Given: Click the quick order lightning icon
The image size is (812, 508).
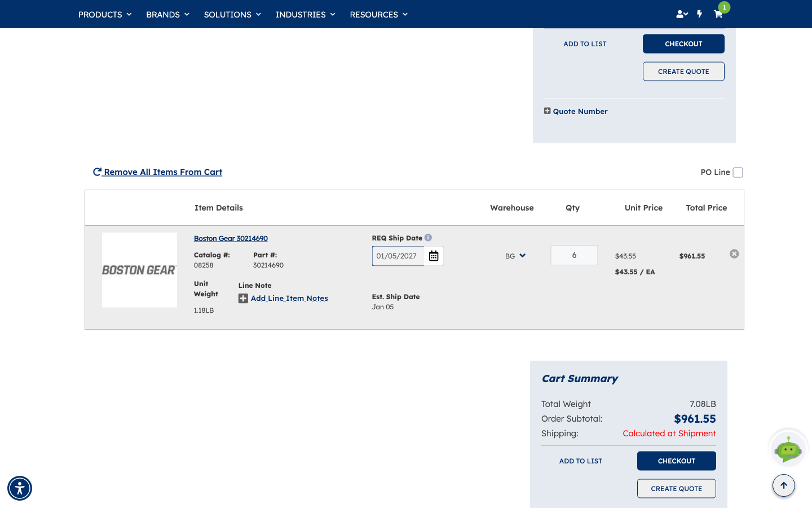Looking at the screenshot, I should [x=699, y=14].
